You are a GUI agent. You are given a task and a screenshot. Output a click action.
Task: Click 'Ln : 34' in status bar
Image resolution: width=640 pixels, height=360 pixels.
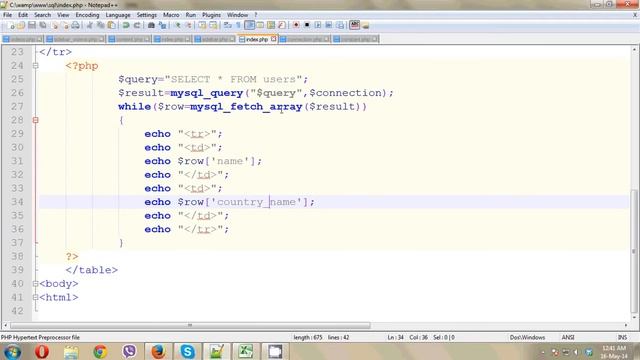click(x=396, y=337)
